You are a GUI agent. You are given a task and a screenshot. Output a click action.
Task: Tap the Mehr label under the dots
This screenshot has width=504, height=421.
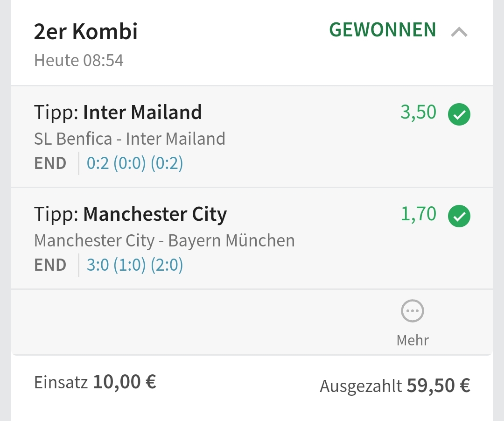click(x=413, y=340)
